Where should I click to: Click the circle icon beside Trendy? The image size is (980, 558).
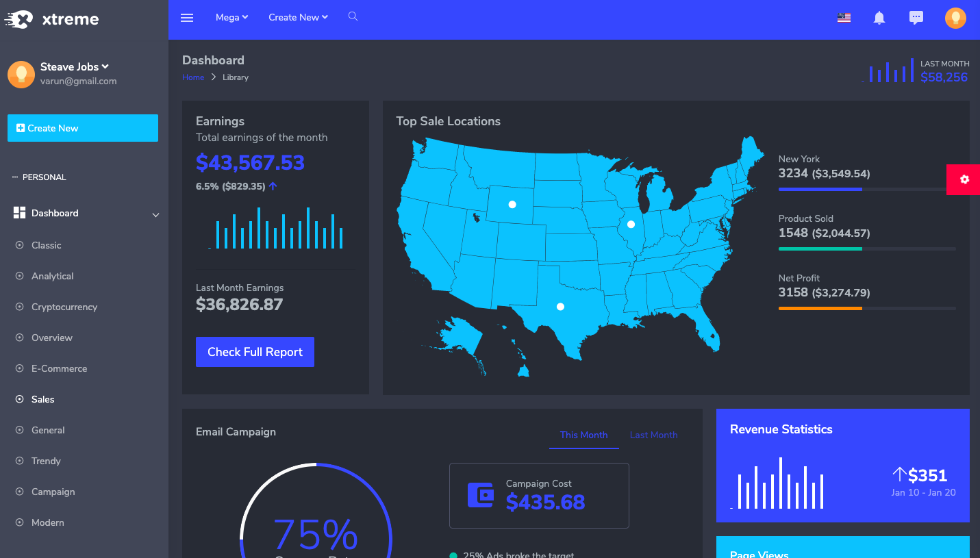[x=19, y=461]
